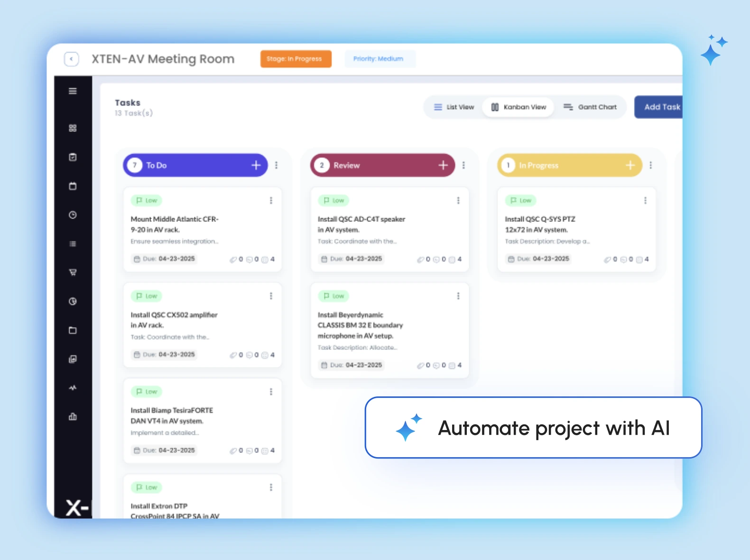
Task: Click due date on Q-SYS PTZ card
Action: (538, 259)
